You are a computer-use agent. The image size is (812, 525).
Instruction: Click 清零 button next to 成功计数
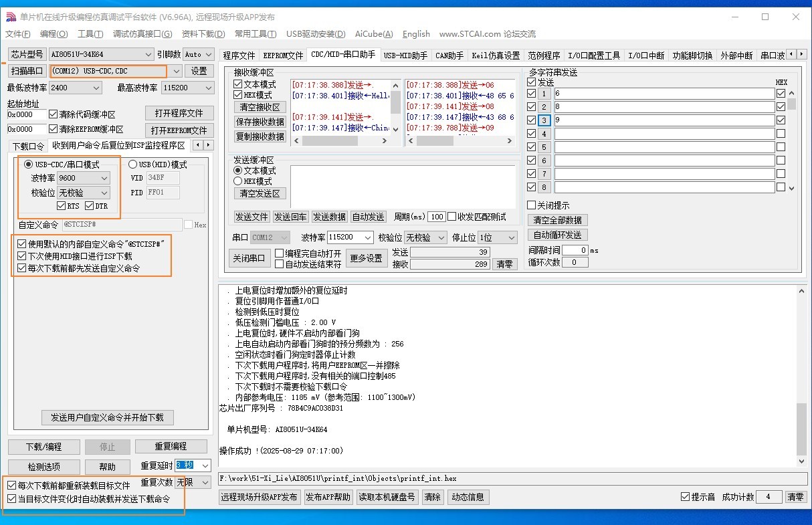coord(795,497)
